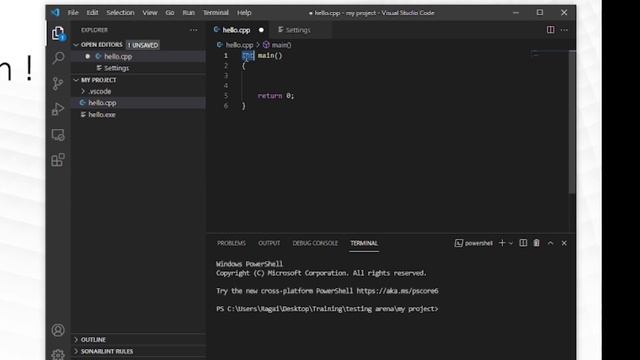The height and width of the screenshot is (360, 640).
Task: Select hello.exe in the project tree
Action: [x=139, y=115]
